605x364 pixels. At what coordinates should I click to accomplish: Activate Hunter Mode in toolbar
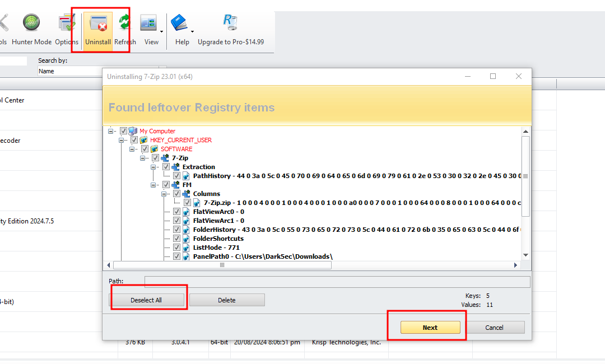[x=31, y=30]
